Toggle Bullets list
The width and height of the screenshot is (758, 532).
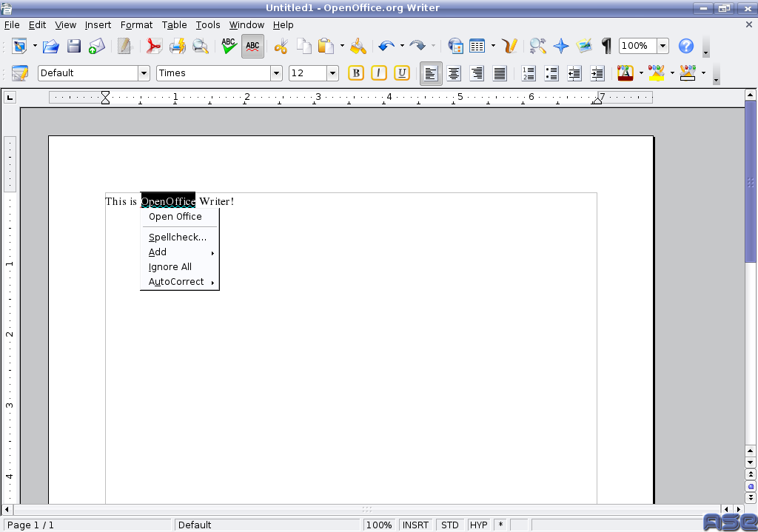coord(551,73)
